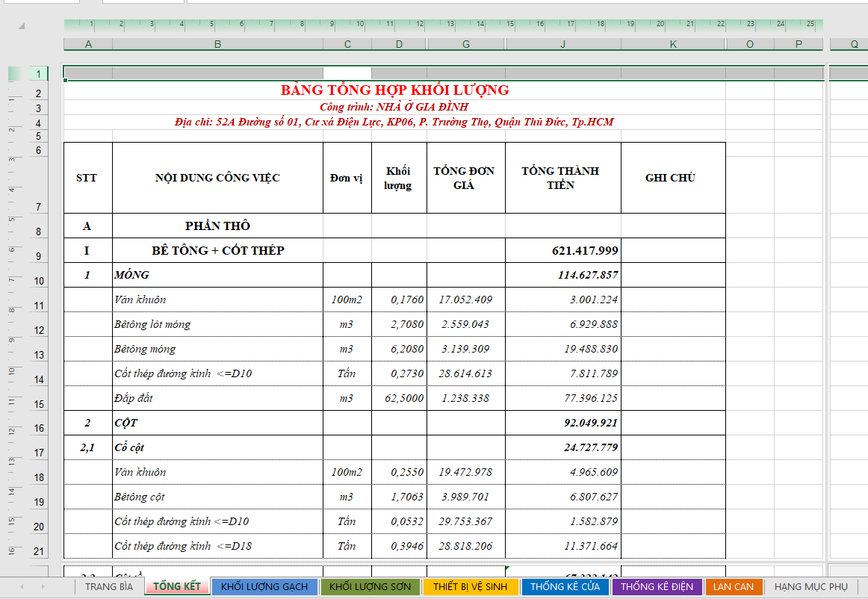Select column K header
The image size is (868, 599).
[673, 44]
